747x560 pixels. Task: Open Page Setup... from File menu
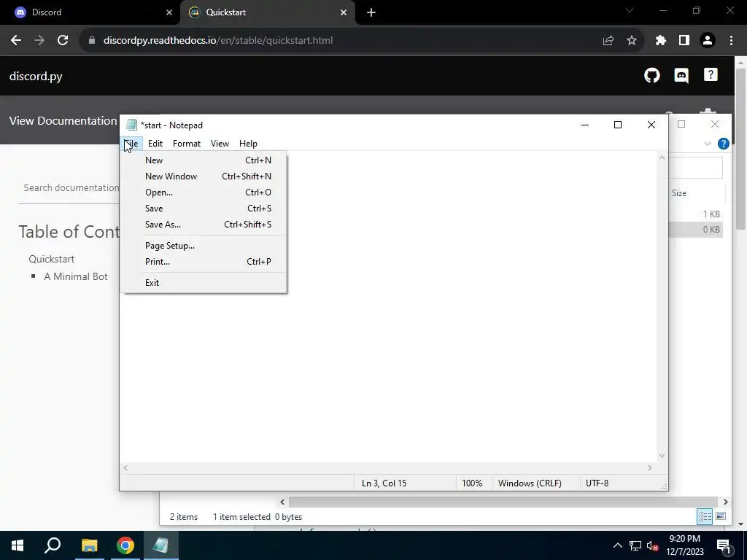[x=204, y=246]
